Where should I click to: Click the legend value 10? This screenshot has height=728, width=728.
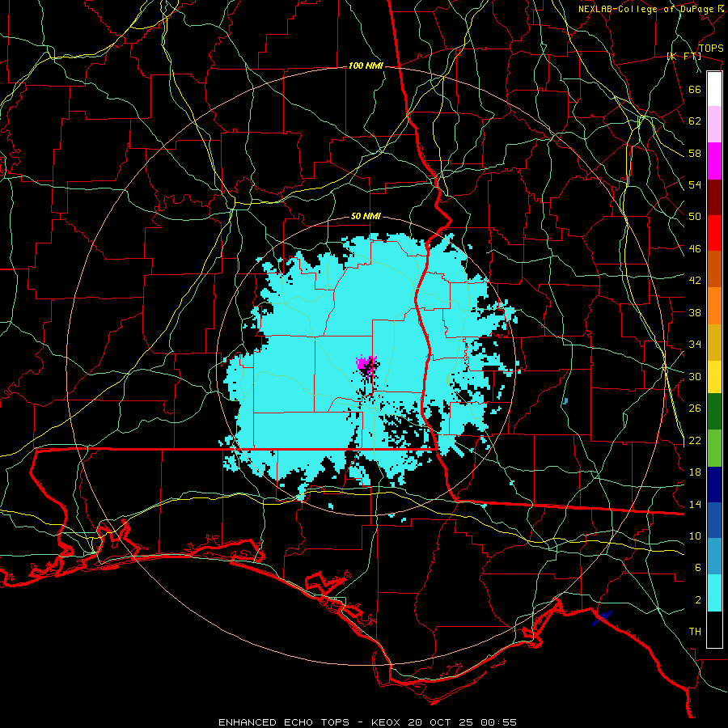695,536
